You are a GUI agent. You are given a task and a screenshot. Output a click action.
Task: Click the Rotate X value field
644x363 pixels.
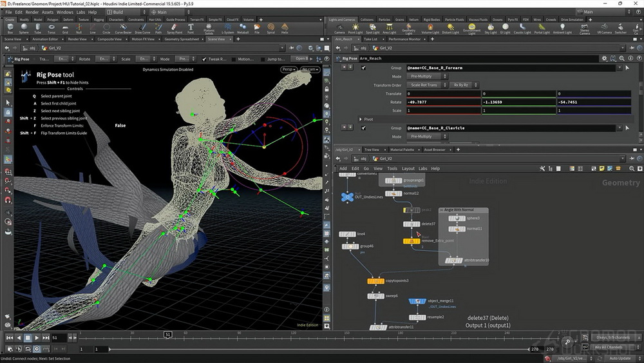443,102
